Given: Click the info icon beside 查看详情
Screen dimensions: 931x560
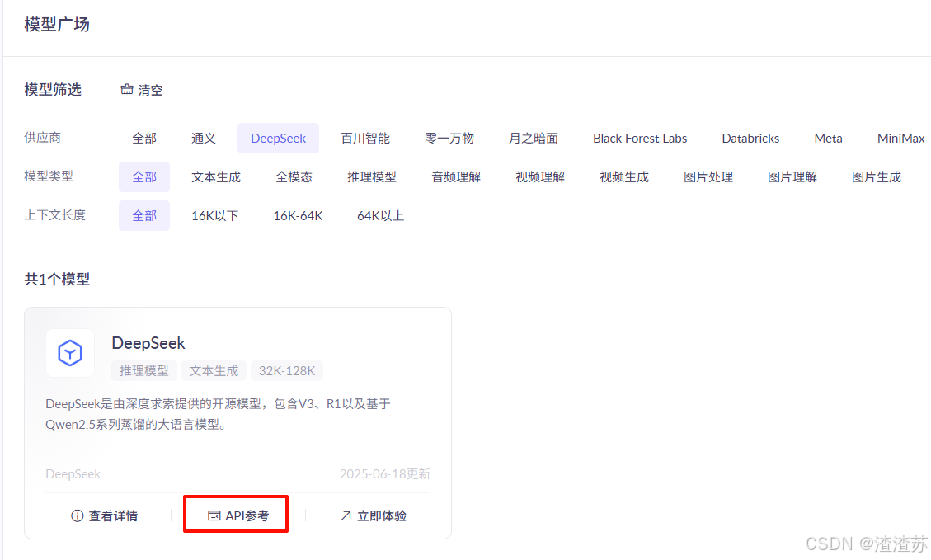Looking at the screenshot, I should (78, 515).
